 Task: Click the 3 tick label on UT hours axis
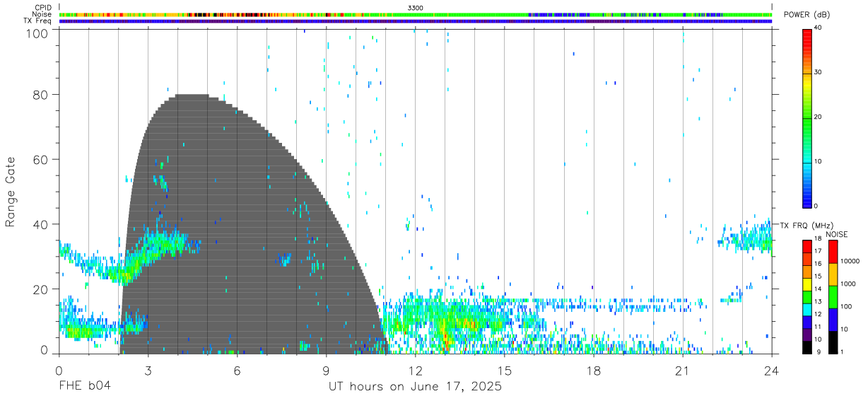pyautogui.click(x=148, y=371)
